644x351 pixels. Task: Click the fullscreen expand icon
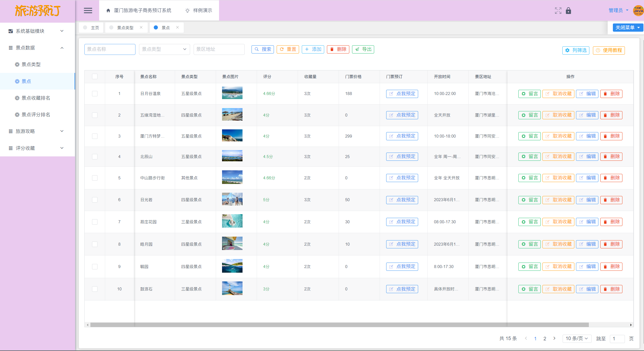558,11
